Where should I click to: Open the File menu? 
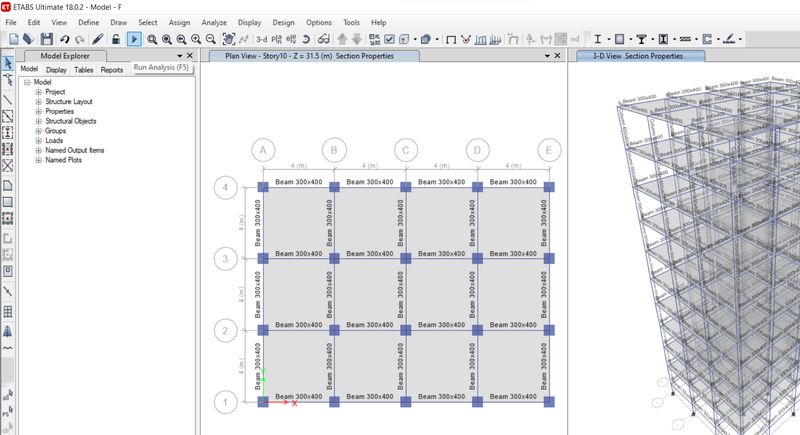tap(11, 22)
